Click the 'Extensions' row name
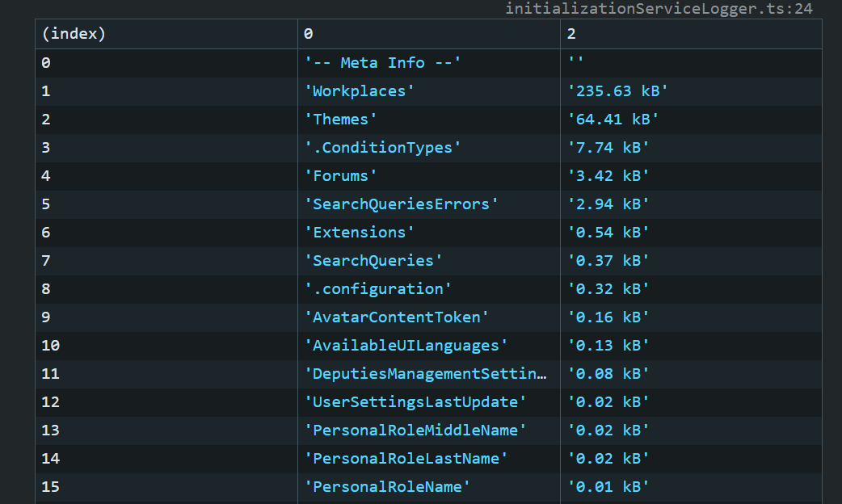The height and width of the screenshot is (504, 842). click(359, 233)
